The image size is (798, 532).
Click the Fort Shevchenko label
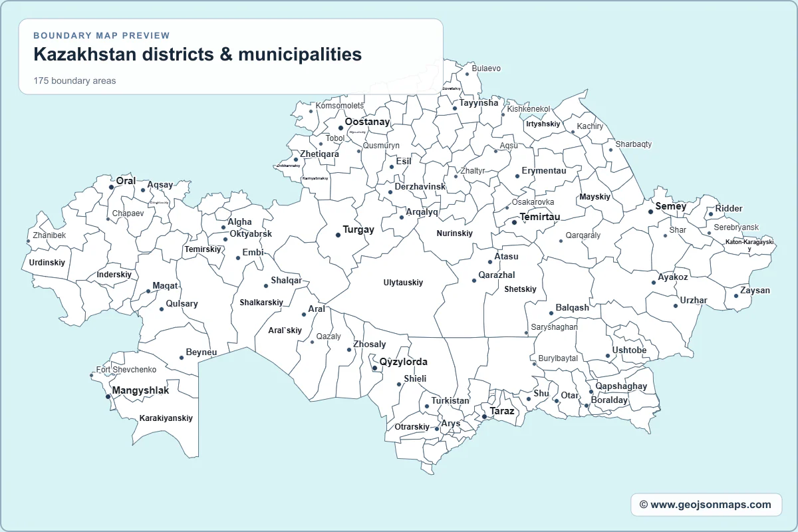click(126, 370)
